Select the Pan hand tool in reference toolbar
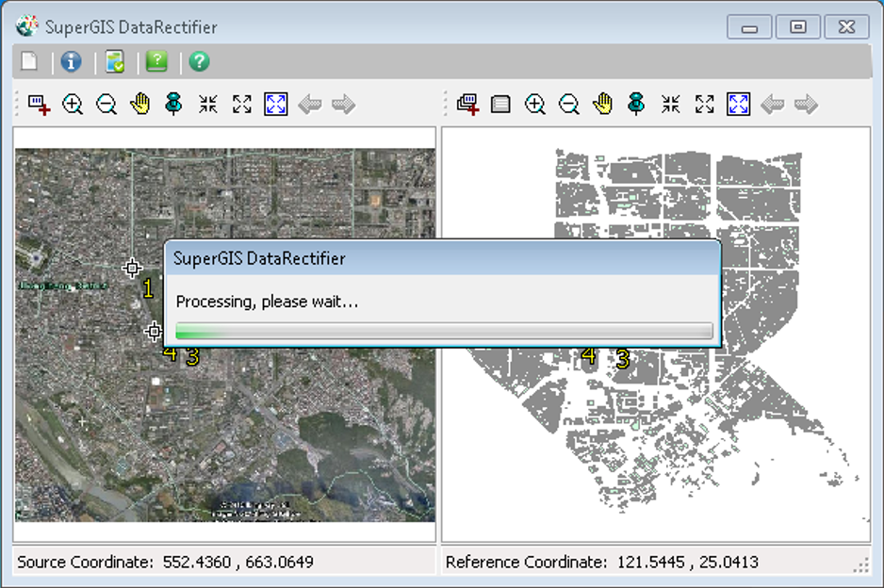884x588 pixels. pyautogui.click(x=602, y=105)
